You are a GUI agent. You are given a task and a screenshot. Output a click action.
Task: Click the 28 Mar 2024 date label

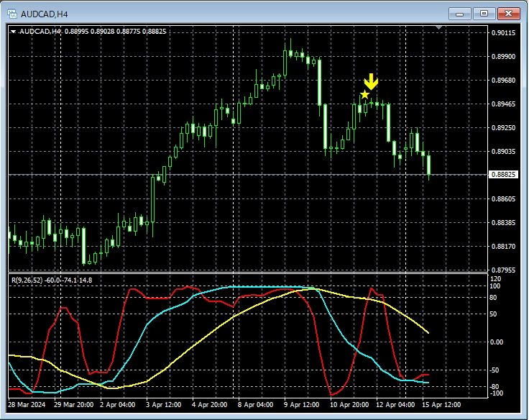pos(27,404)
